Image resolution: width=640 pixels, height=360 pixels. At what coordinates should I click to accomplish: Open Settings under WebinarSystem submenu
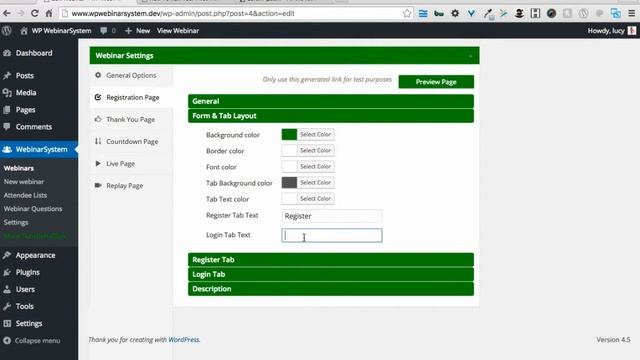pos(16,222)
